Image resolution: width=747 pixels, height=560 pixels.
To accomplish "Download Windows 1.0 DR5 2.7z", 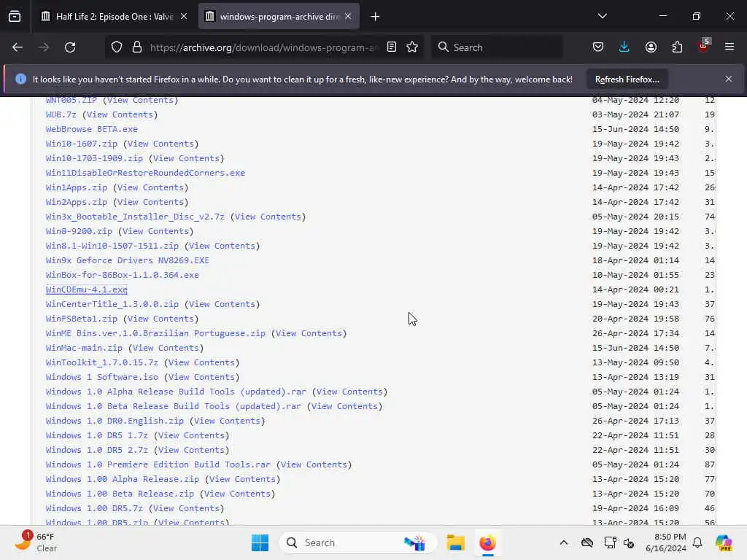I will [97, 450].
